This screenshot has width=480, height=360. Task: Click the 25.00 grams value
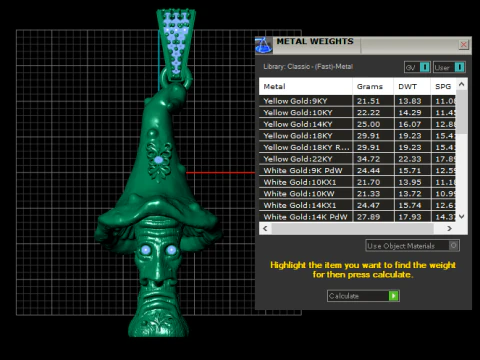(368, 124)
